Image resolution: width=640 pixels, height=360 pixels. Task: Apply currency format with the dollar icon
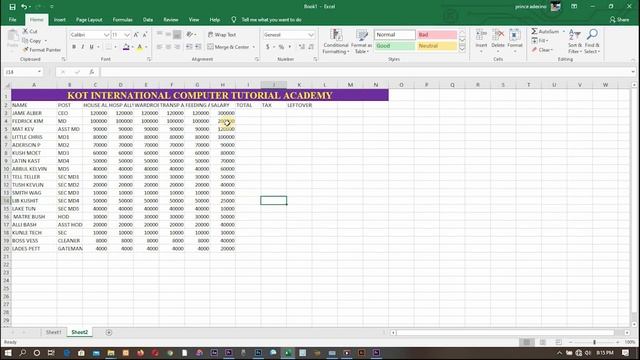click(x=268, y=47)
